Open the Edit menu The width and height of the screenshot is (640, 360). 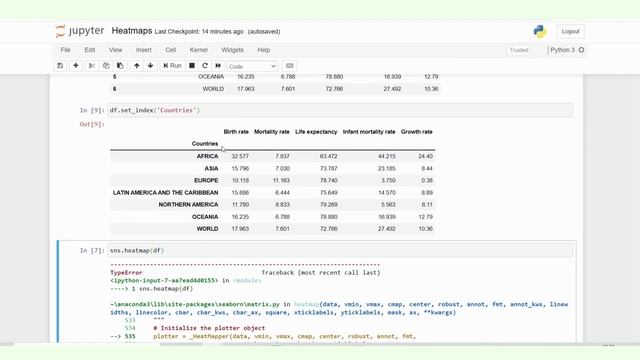tap(90, 50)
